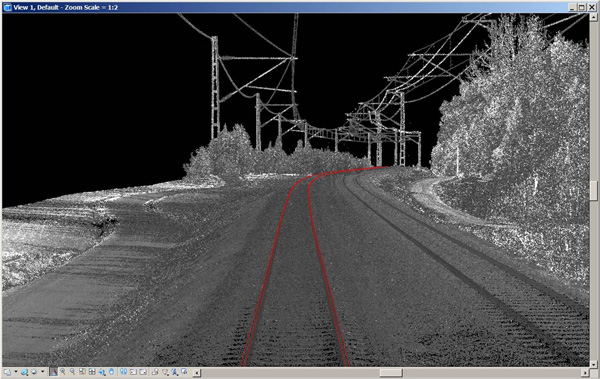
Task: Expand the View Attributes dropdown arrow
Action: (x=16, y=372)
